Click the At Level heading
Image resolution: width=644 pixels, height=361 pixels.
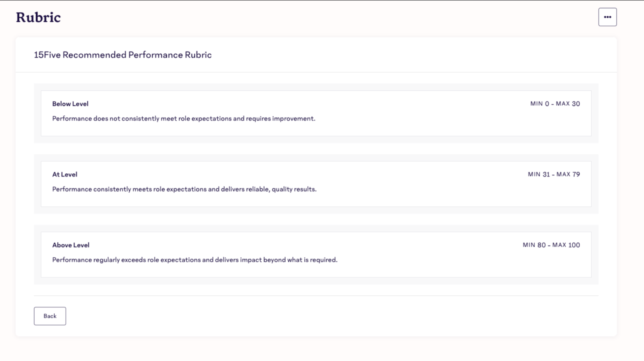[x=65, y=174]
